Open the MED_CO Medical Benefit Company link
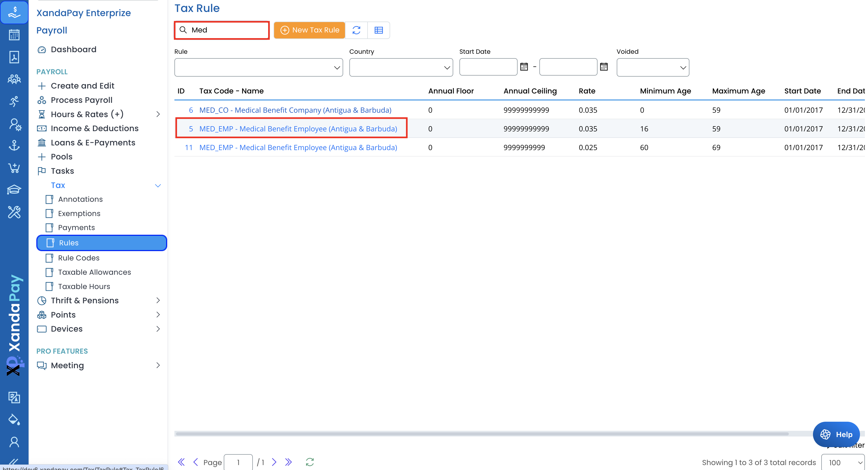This screenshot has width=868, height=470. point(295,110)
